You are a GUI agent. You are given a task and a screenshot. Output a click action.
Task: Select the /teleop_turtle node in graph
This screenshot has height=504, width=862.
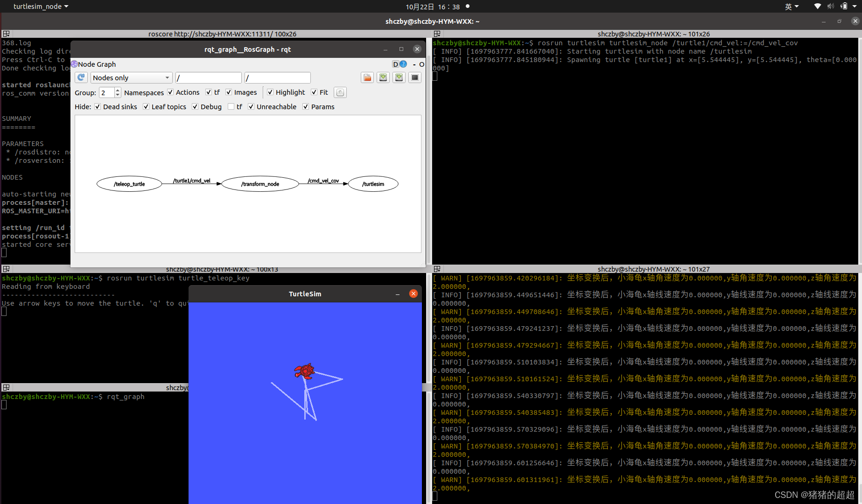129,184
